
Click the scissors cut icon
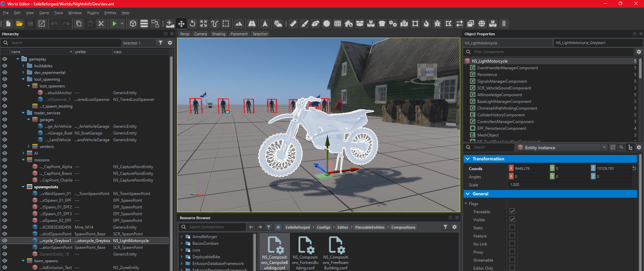point(101,24)
